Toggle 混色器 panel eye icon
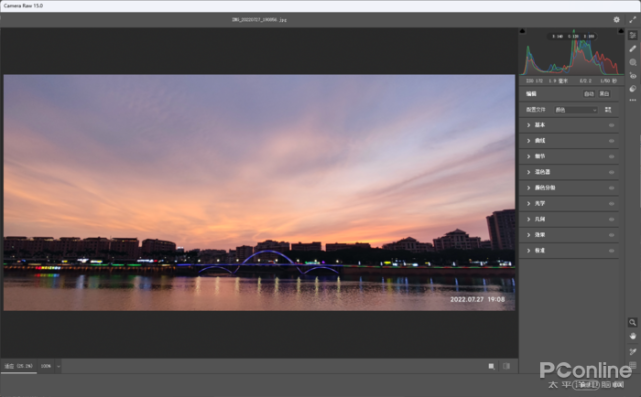The image size is (641, 397). [612, 172]
